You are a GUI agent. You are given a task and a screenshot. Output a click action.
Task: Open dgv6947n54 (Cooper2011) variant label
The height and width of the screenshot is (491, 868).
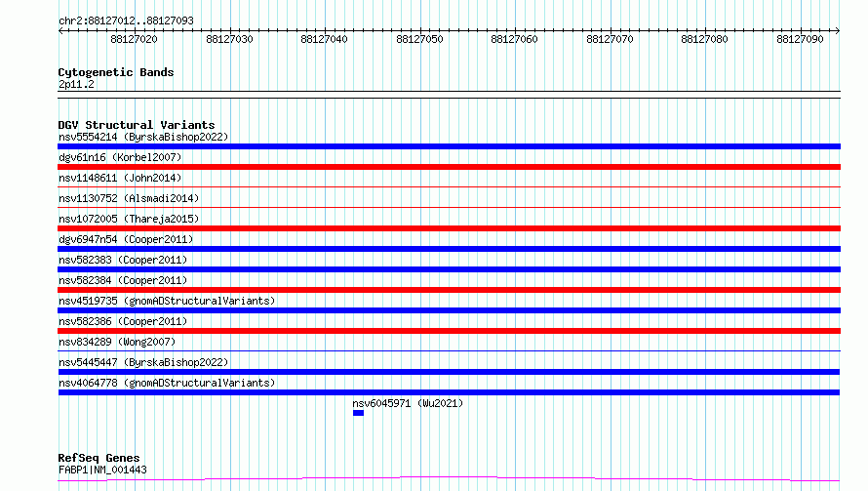tap(126, 239)
